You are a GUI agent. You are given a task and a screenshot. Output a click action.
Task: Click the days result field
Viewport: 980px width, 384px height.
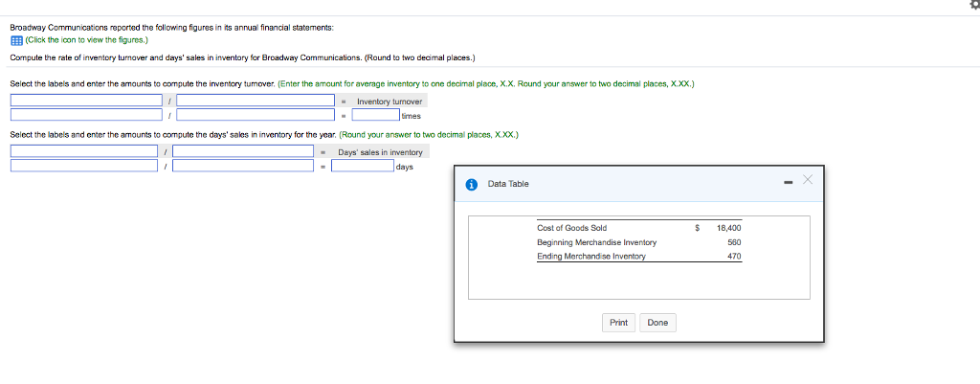(363, 166)
